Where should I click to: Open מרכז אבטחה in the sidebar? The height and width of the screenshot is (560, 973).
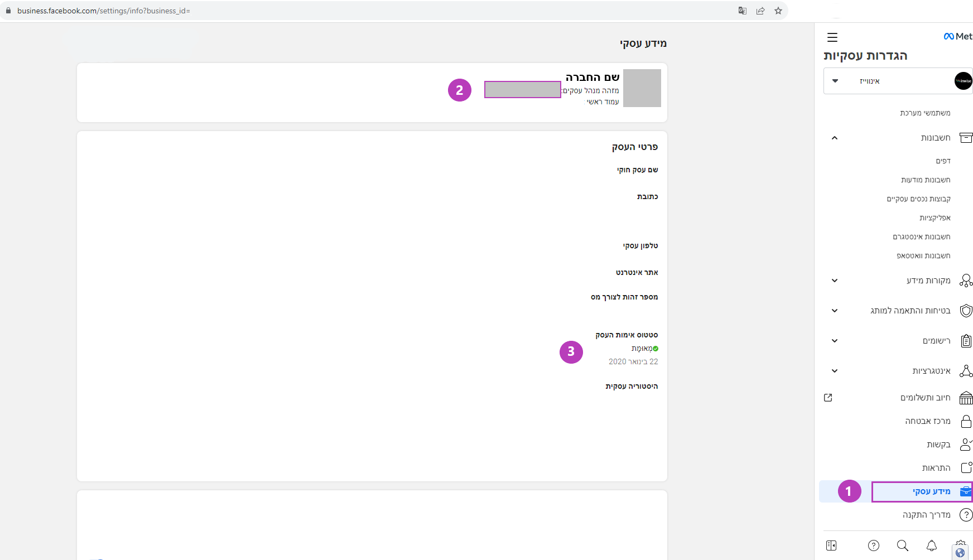click(x=927, y=421)
